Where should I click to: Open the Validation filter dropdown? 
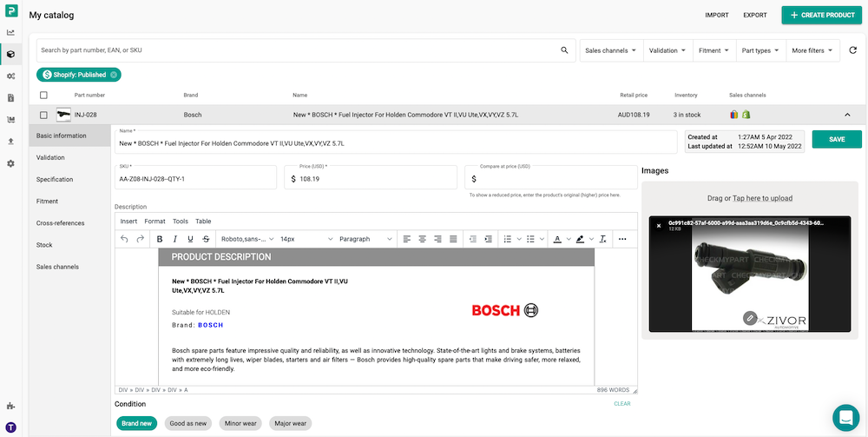click(667, 50)
